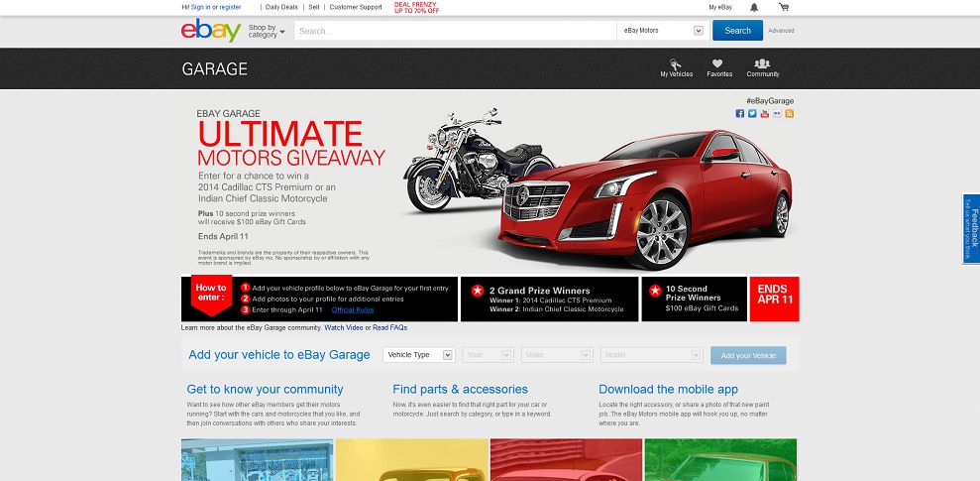Click the red Cadillac CTS image

(x=647, y=199)
